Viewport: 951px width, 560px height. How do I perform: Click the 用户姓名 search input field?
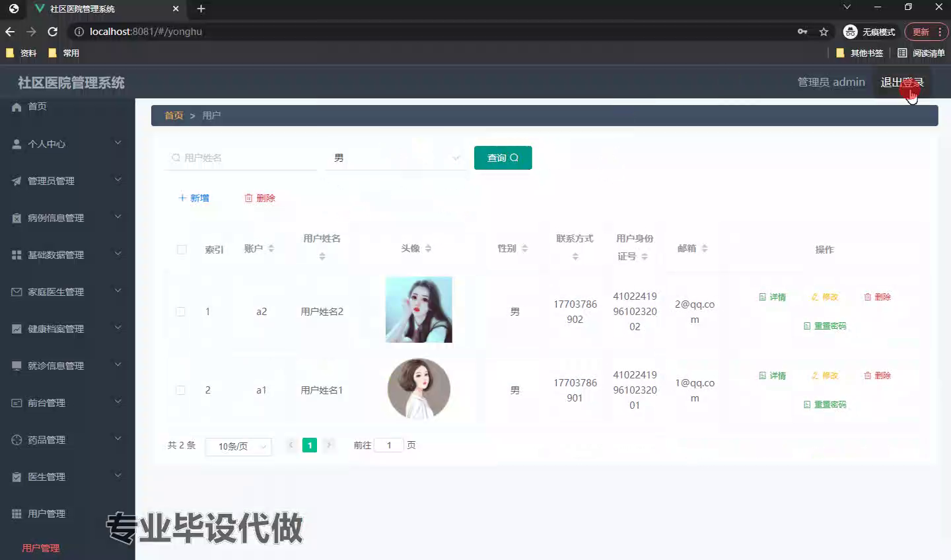click(241, 158)
